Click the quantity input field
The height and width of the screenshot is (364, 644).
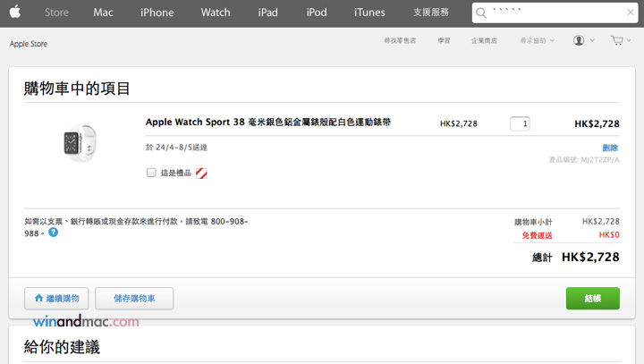tap(520, 123)
